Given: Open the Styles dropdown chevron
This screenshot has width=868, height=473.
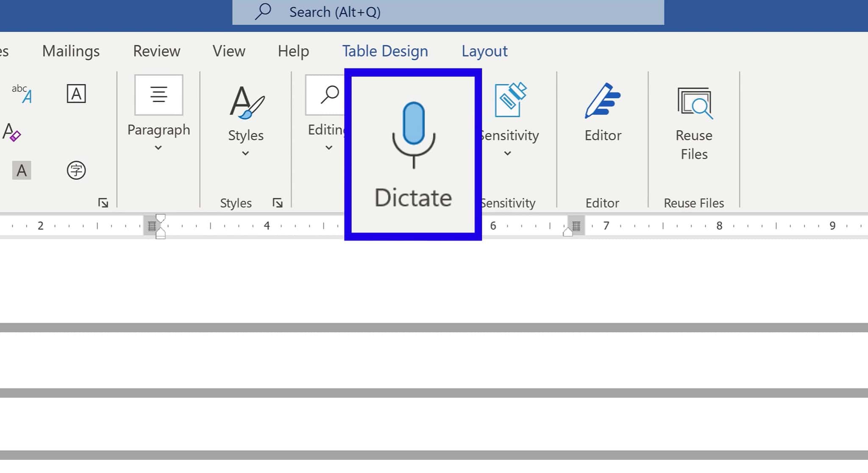Looking at the screenshot, I should [245, 154].
